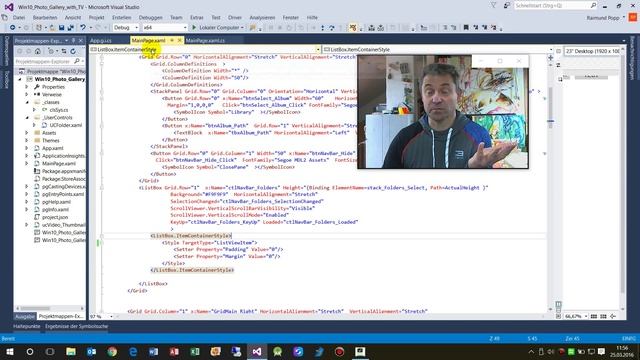Select clsSys.cs in the solution tree

coord(58,110)
